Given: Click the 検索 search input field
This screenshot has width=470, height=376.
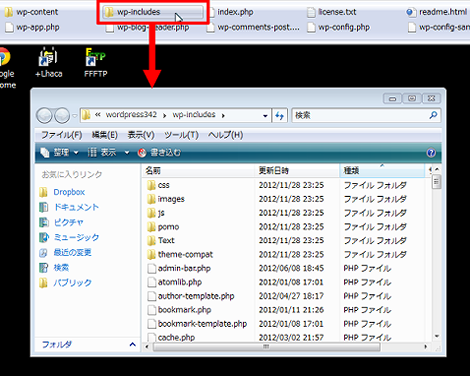Looking at the screenshot, I should [x=360, y=115].
